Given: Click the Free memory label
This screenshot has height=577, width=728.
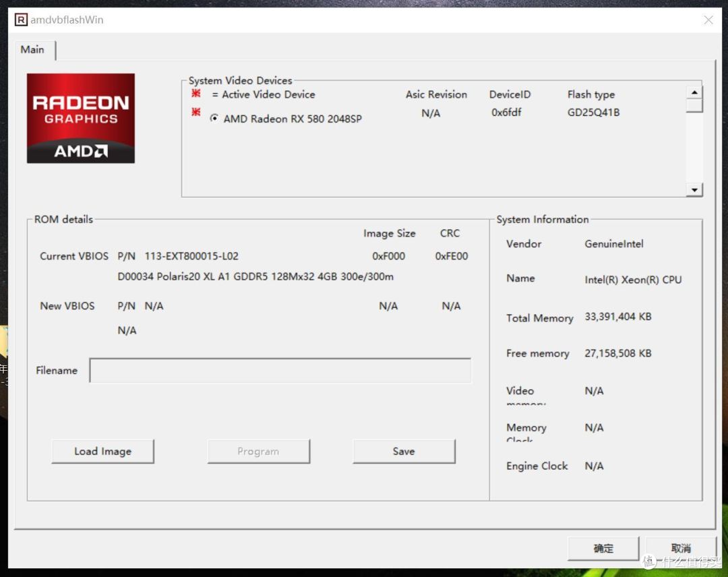Looking at the screenshot, I should click(537, 354).
